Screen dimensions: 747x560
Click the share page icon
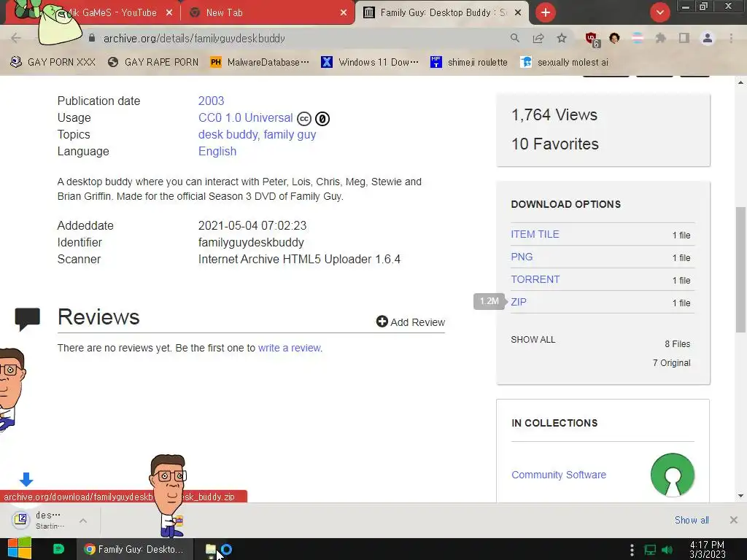pyautogui.click(x=538, y=38)
